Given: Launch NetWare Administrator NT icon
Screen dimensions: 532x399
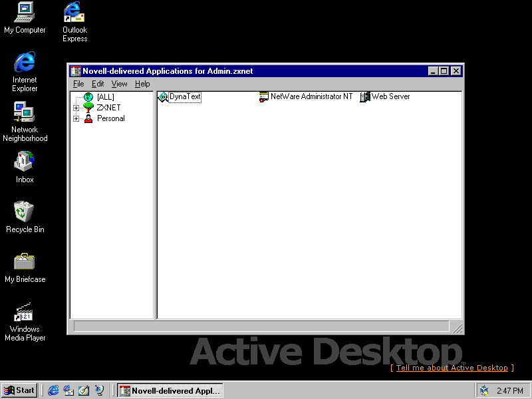Looking at the screenshot, I should point(263,97).
